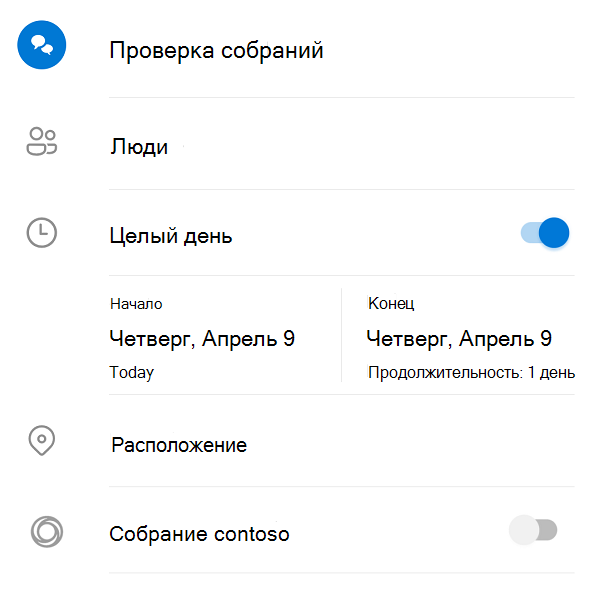Click the clock icon next to Целый день
The height and width of the screenshot is (599, 599).
[42, 233]
